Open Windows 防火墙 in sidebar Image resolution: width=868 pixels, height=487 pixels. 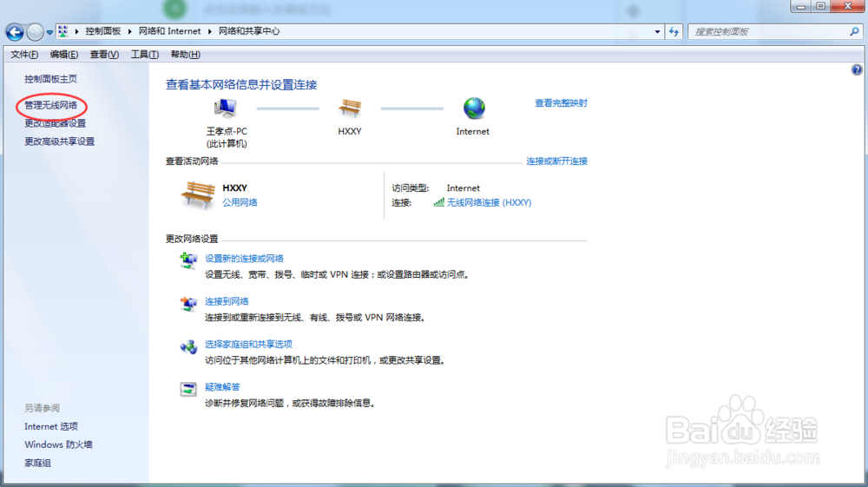(58, 445)
